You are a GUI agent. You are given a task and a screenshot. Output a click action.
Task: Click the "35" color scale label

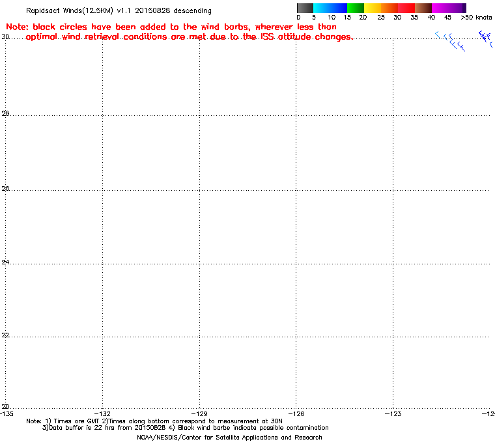pyautogui.click(x=414, y=18)
